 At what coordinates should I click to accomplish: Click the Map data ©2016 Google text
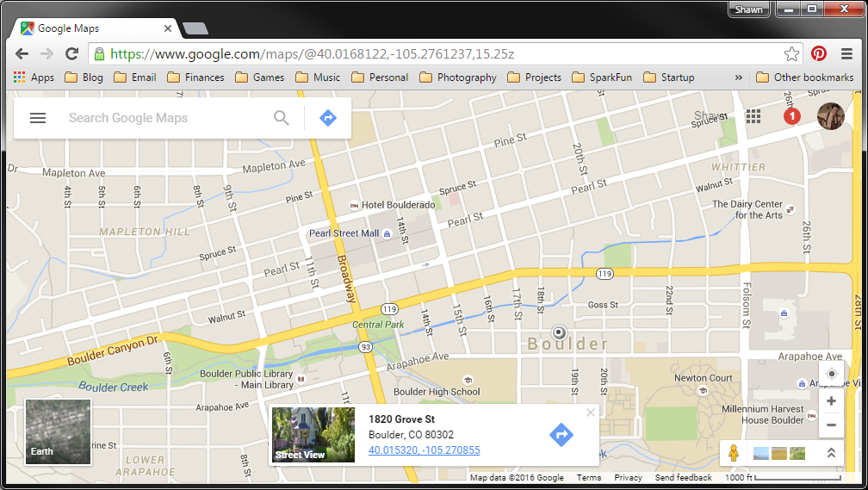[517, 477]
